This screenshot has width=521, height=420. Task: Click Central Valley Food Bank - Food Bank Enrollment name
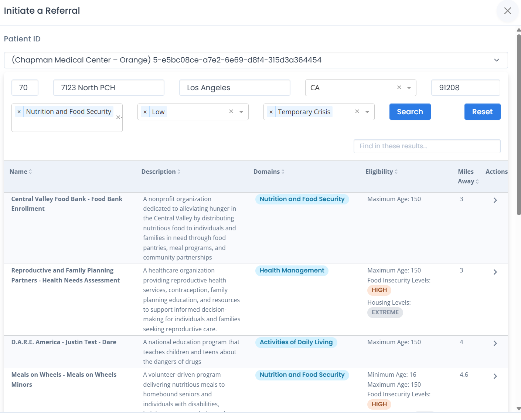click(67, 204)
